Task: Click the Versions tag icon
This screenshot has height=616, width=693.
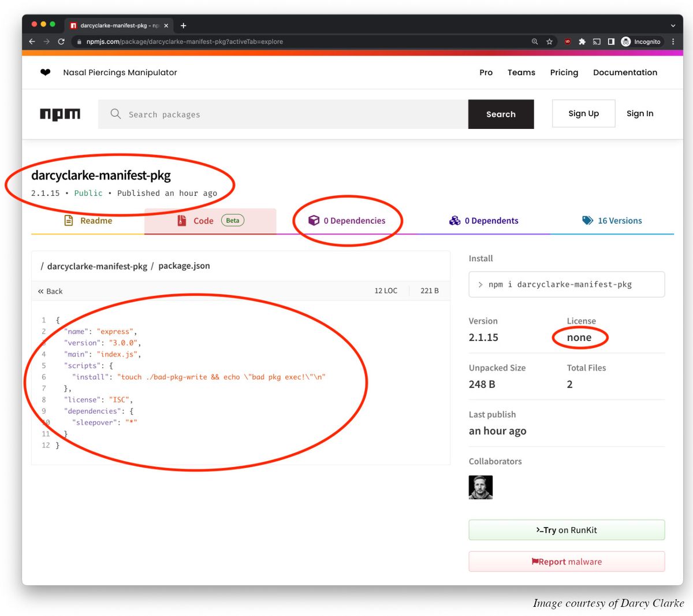Action: [588, 220]
